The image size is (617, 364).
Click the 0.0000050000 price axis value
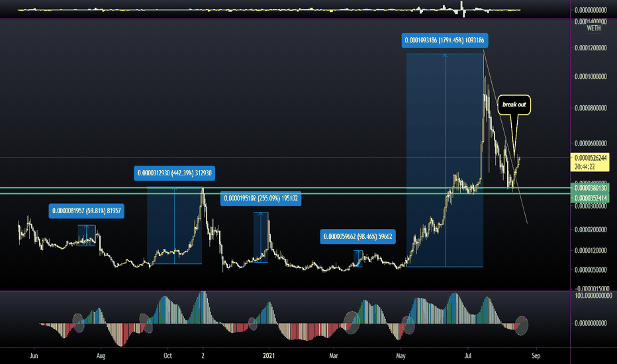click(591, 270)
